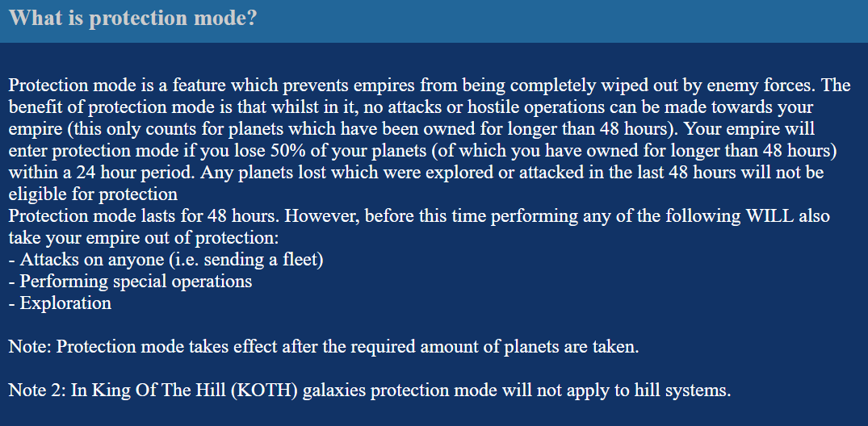Click the 'What is protection mode?' heading
This screenshot has height=426, width=868.
(x=133, y=19)
